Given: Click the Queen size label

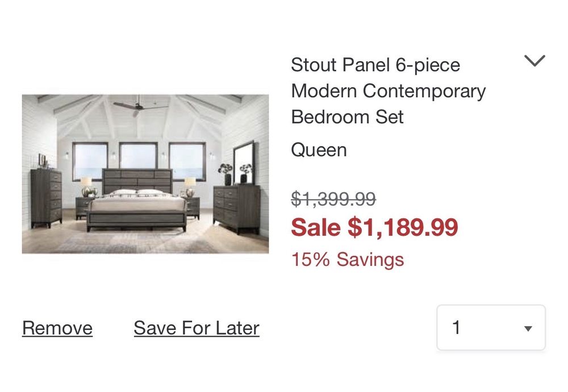Looking at the screenshot, I should [x=319, y=151].
